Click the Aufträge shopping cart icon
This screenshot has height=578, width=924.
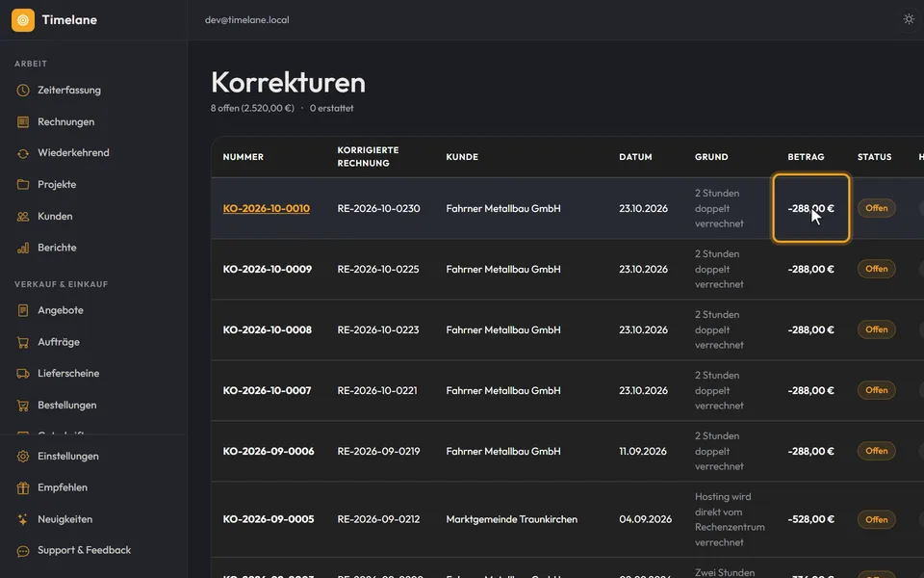tap(23, 342)
